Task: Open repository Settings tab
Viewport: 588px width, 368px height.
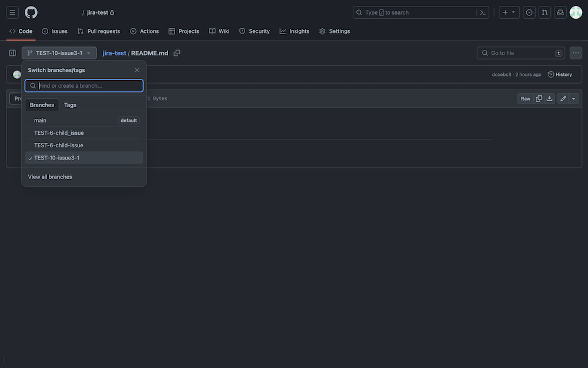Action: (x=335, y=31)
